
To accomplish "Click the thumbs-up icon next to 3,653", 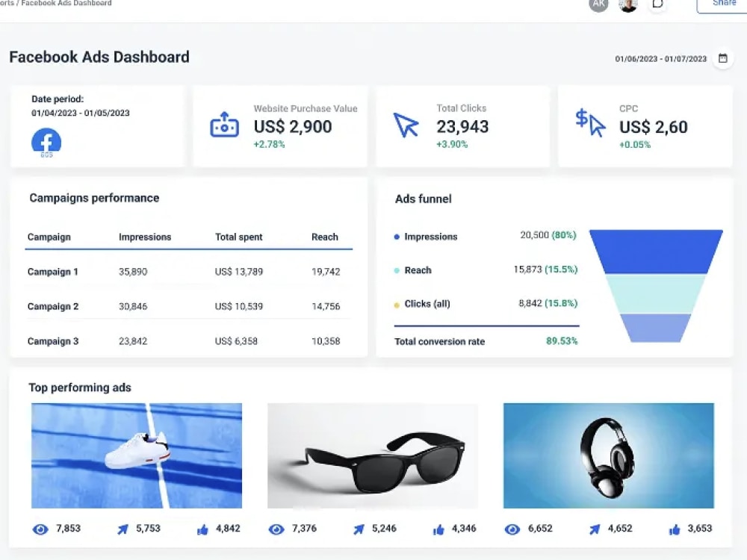I will click(675, 529).
